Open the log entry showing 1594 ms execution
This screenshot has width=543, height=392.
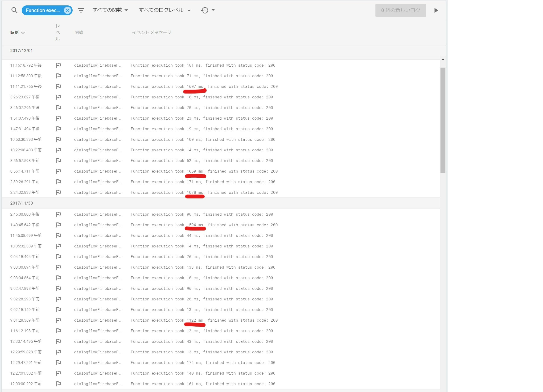click(x=203, y=225)
